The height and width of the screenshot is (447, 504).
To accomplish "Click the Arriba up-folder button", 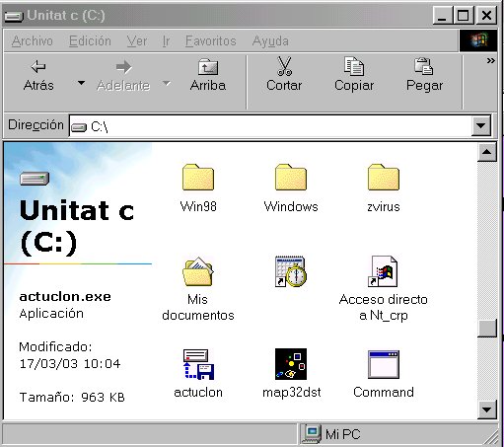I will 208,76.
